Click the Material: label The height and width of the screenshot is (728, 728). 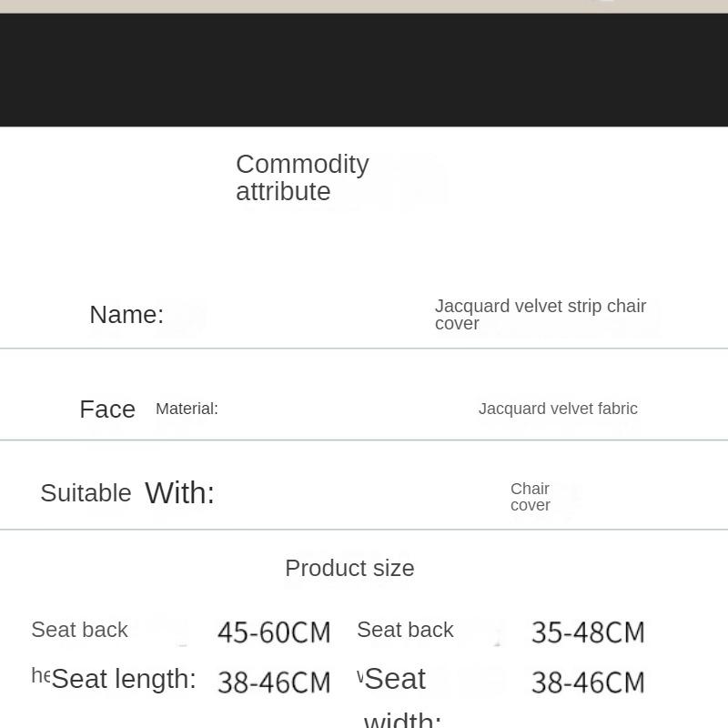tap(187, 409)
